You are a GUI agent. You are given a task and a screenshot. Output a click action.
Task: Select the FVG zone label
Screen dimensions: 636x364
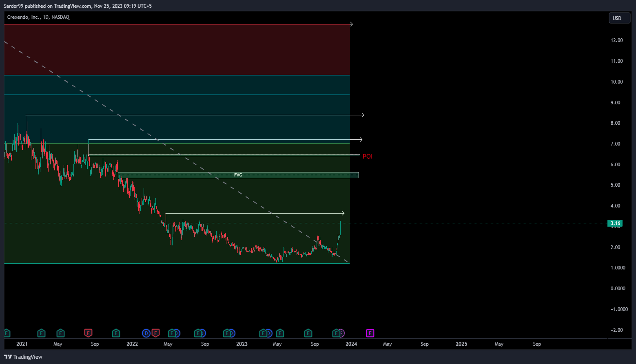pos(238,175)
